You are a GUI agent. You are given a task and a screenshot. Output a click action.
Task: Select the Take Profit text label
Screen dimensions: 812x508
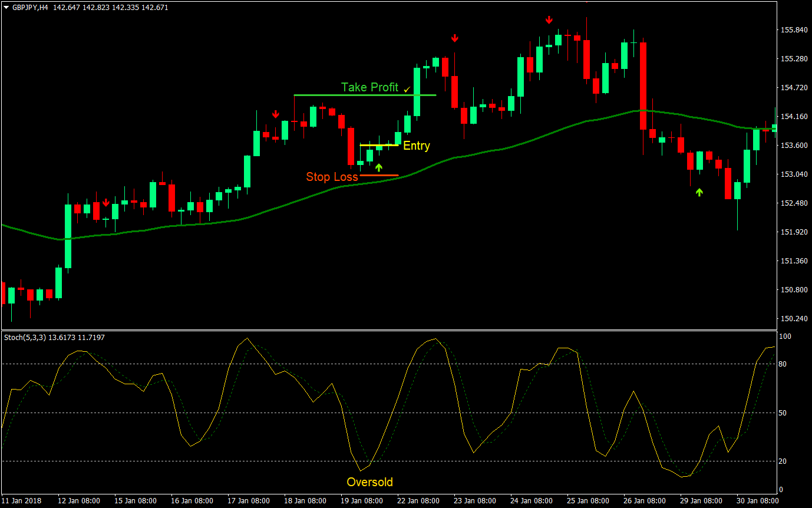point(369,87)
